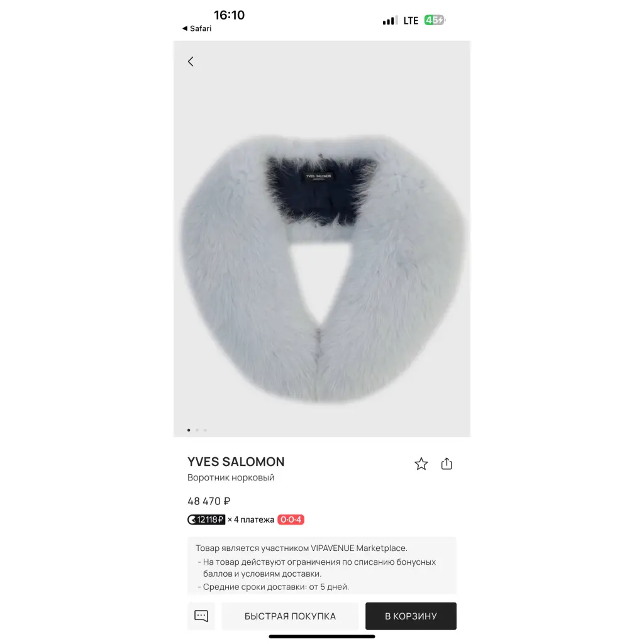Select the second image pagination dot
This screenshot has height=644, width=644.
click(x=197, y=430)
